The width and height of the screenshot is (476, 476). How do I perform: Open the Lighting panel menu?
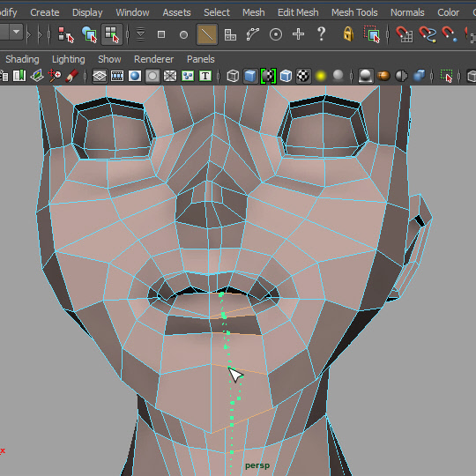68,59
